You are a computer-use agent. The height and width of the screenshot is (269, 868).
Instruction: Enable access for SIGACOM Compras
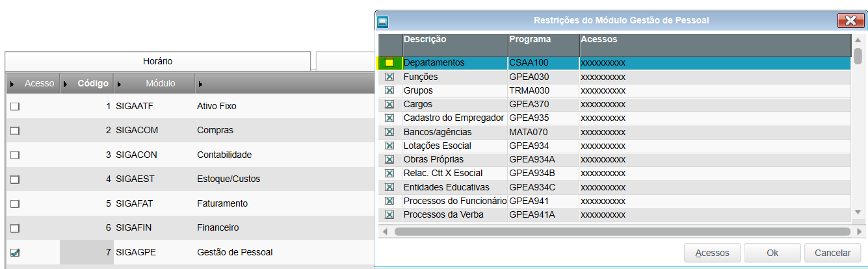[15, 131]
